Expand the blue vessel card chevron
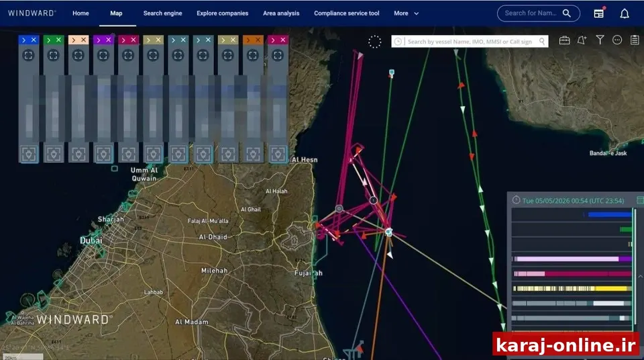The width and height of the screenshot is (644, 360). (24, 40)
